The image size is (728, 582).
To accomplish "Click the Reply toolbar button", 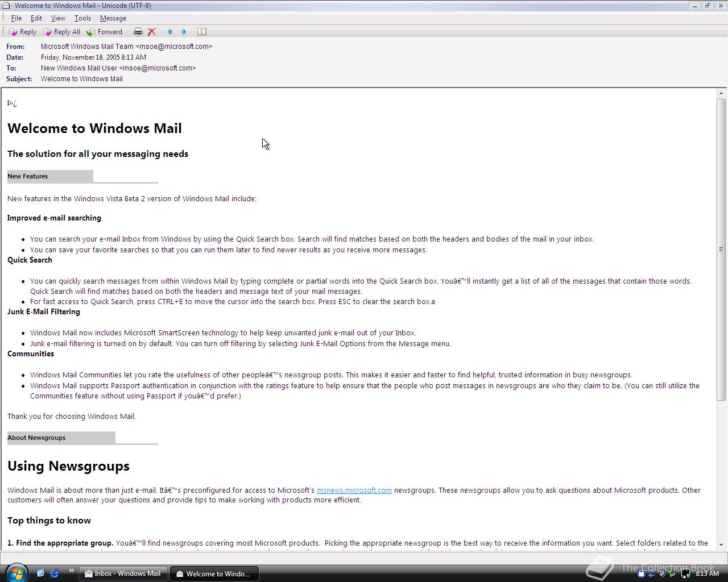I will pos(22,32).
